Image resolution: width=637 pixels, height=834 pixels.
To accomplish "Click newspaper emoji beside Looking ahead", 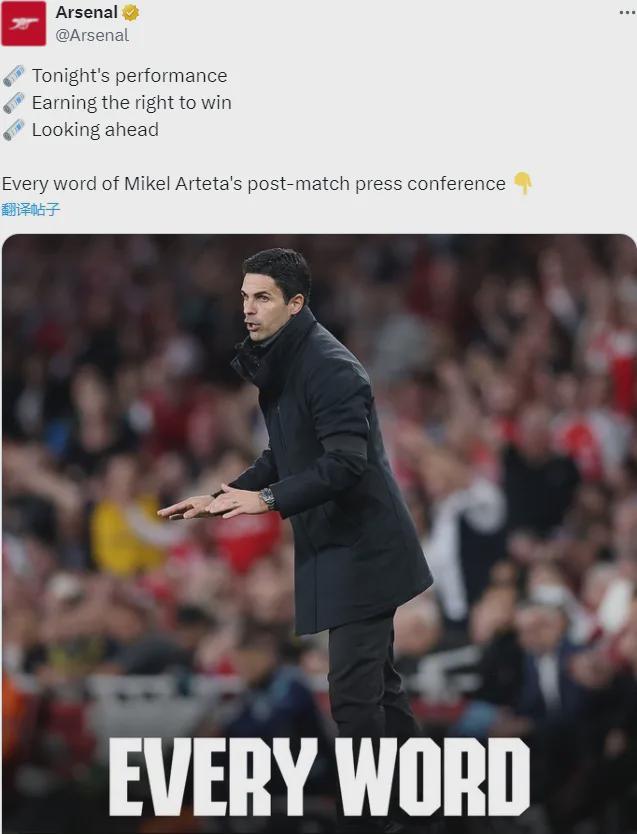I will pos(13,130).
